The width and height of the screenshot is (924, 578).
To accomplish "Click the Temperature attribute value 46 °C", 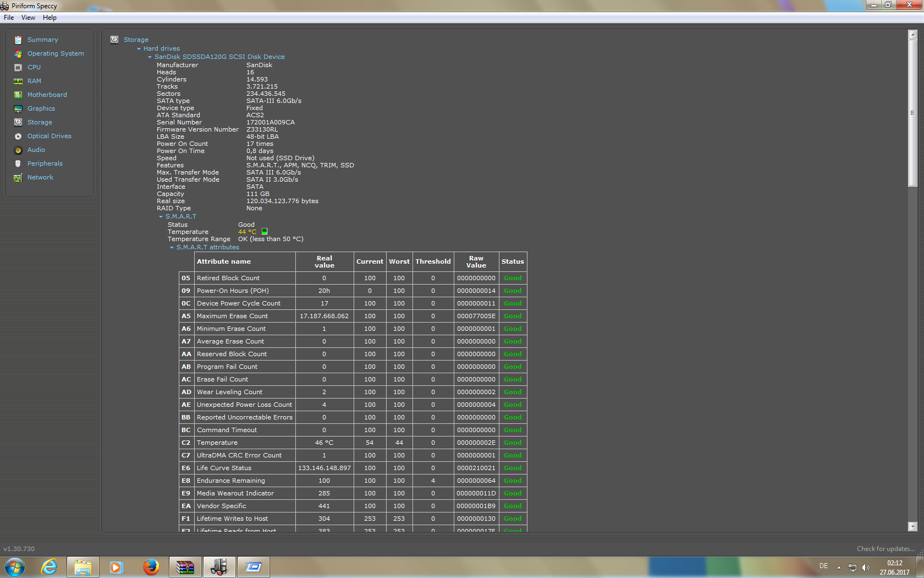I will (x=324, y=443).
